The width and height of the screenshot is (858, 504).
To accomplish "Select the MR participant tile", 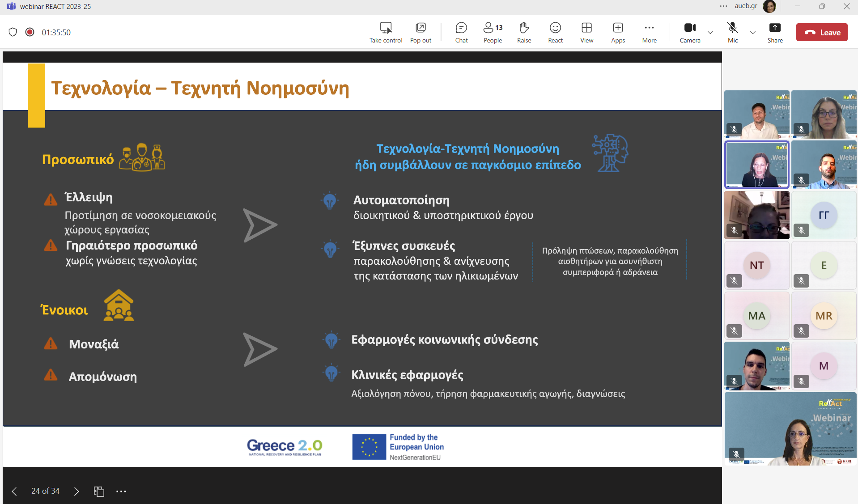I will [824, 316].
